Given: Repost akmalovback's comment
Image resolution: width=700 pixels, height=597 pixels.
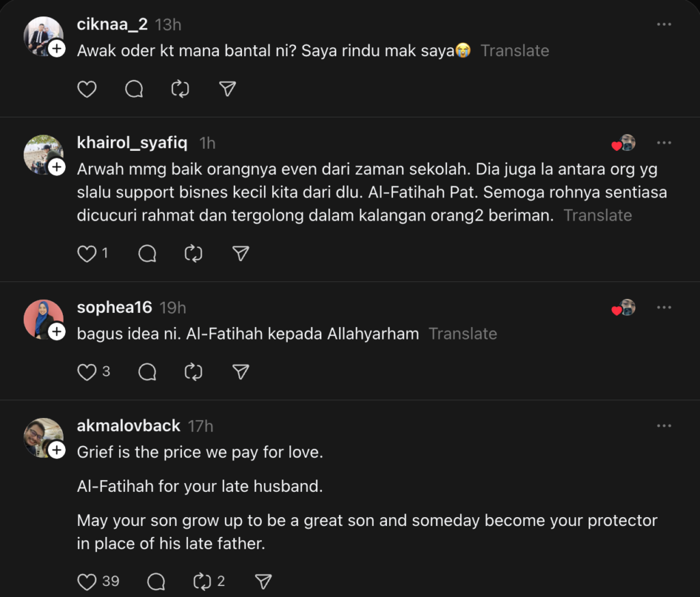Looking at the screenshot, I should [202, 581].
